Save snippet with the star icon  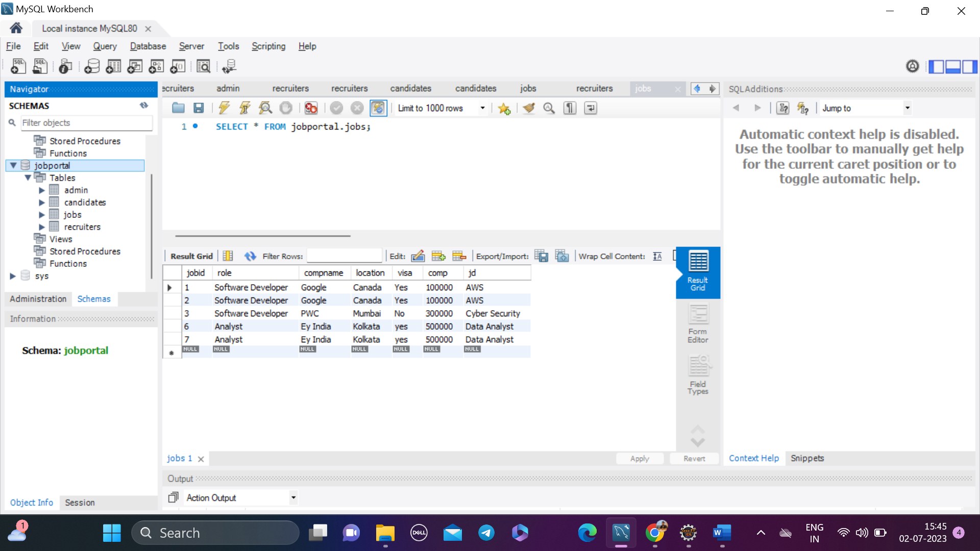point(504,108)
